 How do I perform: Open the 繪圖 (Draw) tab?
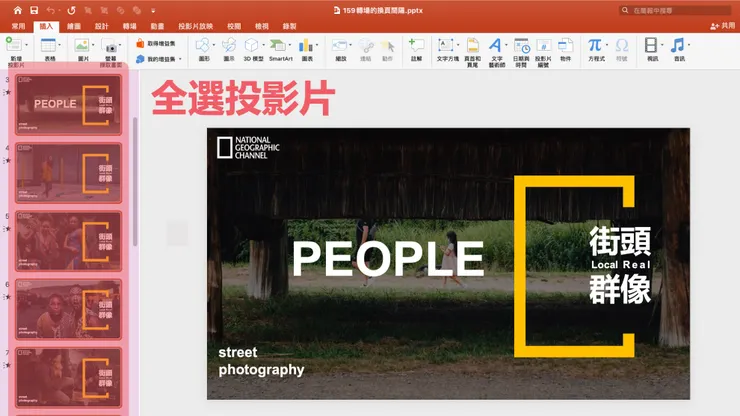pos(74,26)
